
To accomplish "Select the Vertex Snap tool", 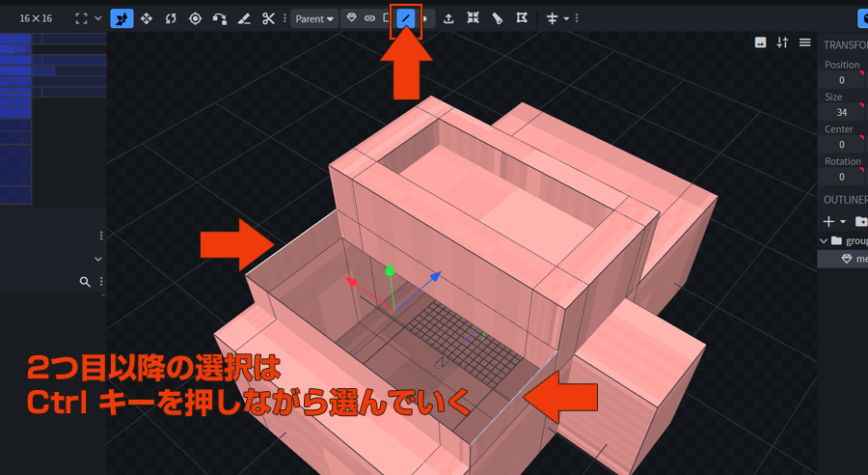I will (220, 18).
